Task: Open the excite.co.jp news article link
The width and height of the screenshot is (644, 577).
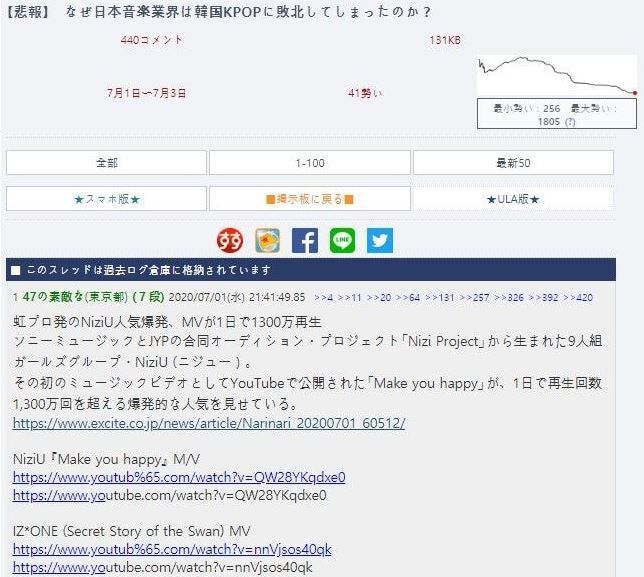Action: 209,423
